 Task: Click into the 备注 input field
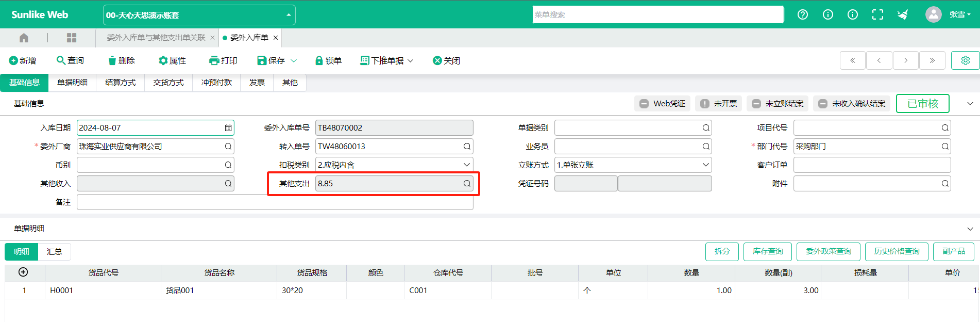[275, 202]
